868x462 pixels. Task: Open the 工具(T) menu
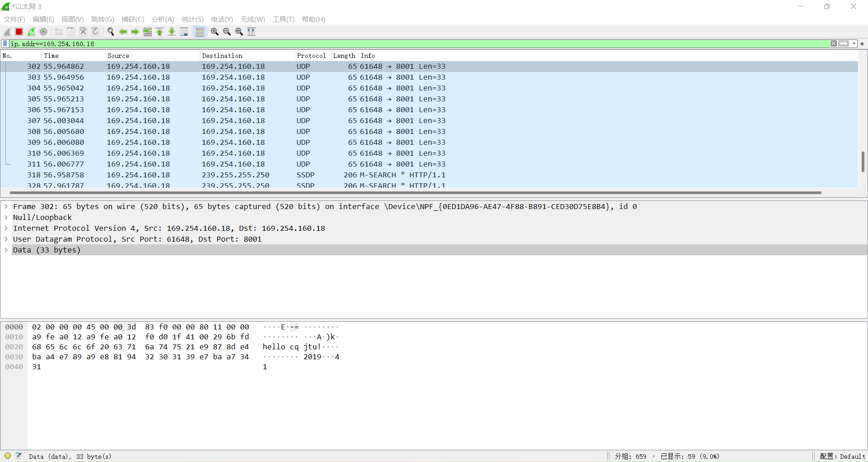coord(283,19)
